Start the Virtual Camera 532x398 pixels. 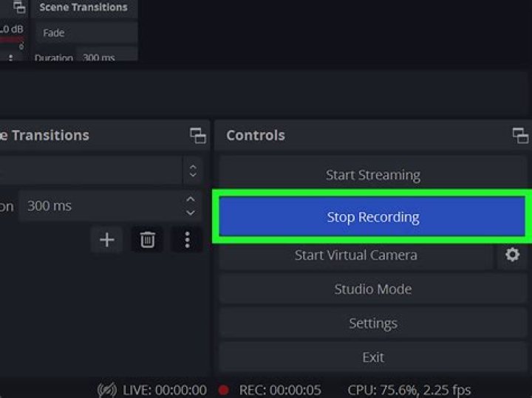[355, 255]
